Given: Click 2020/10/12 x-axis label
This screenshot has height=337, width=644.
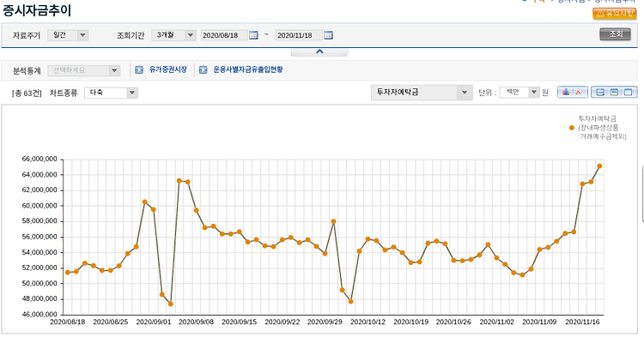Looking at the screenshot, I should coord(368,322).
